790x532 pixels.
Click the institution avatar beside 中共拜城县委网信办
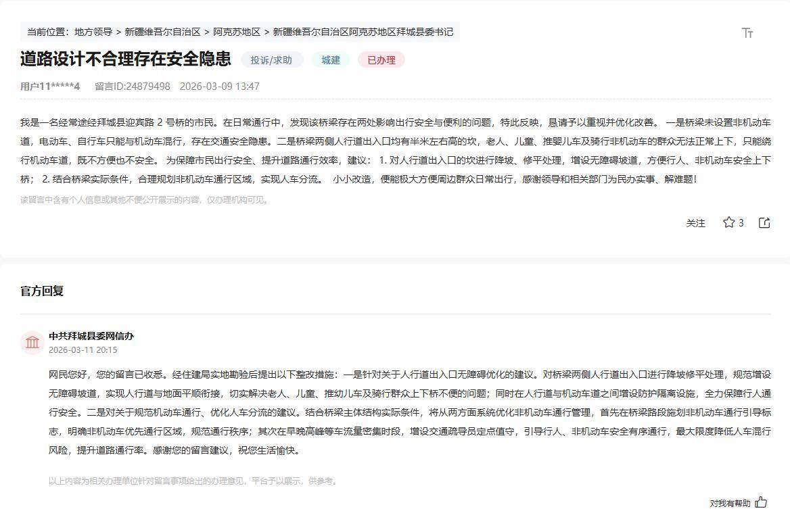[x=32, y=342]
